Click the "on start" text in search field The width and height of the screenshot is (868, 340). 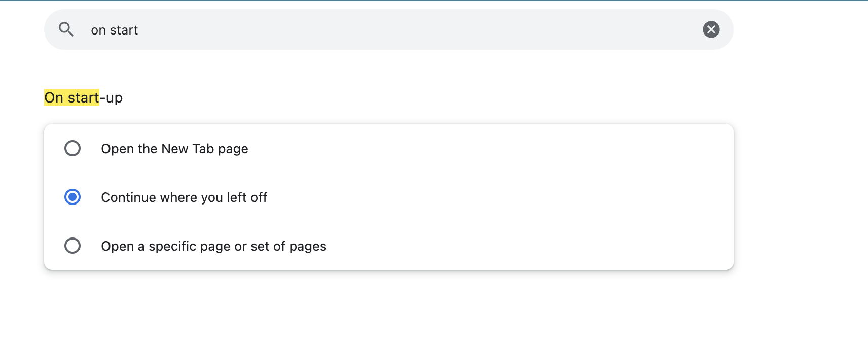[x=114, y=30]
